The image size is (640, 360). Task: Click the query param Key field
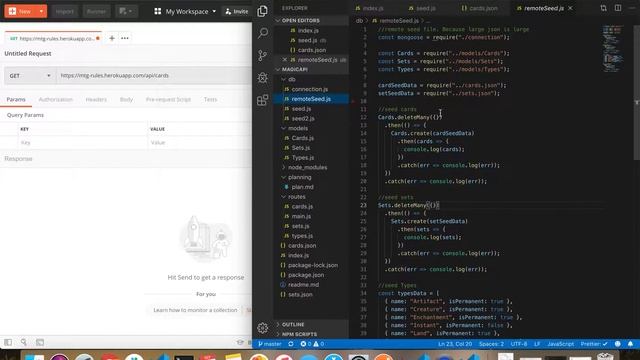pyautogui.click(x=82, y=143)
